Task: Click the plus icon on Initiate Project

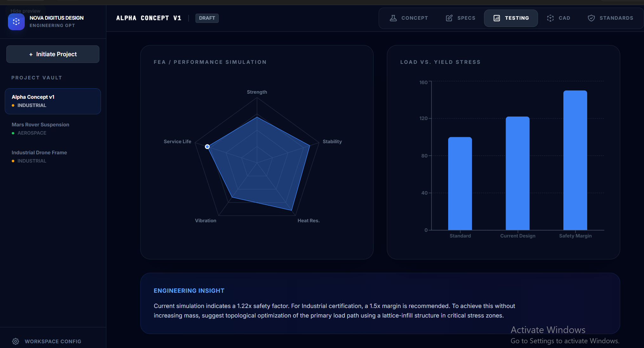Action: pyautogui.click(x=31, y=55)
